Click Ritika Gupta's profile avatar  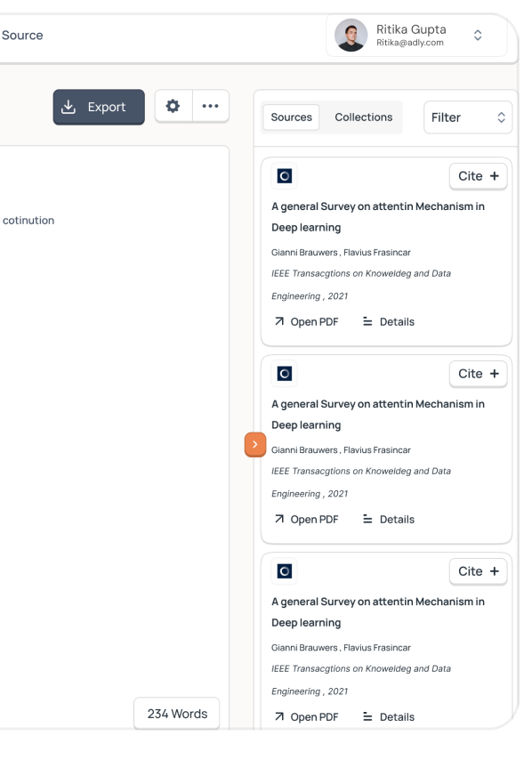click(x=351, y=35)
